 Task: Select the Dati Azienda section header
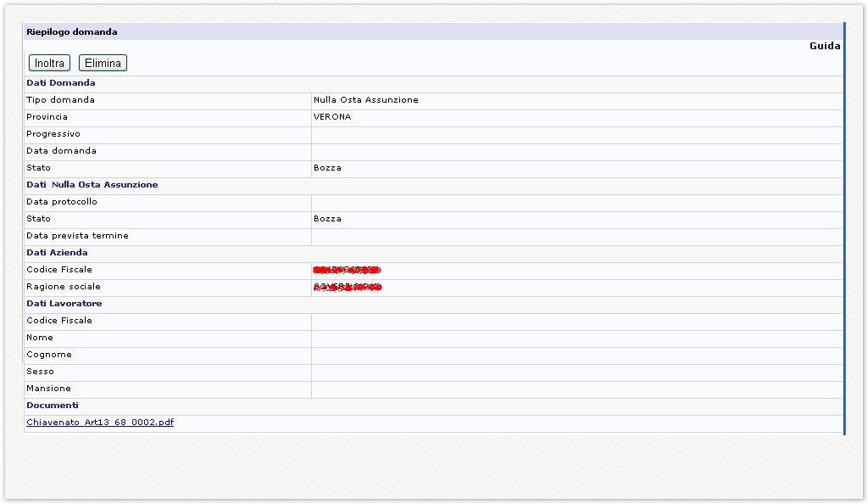57,253
